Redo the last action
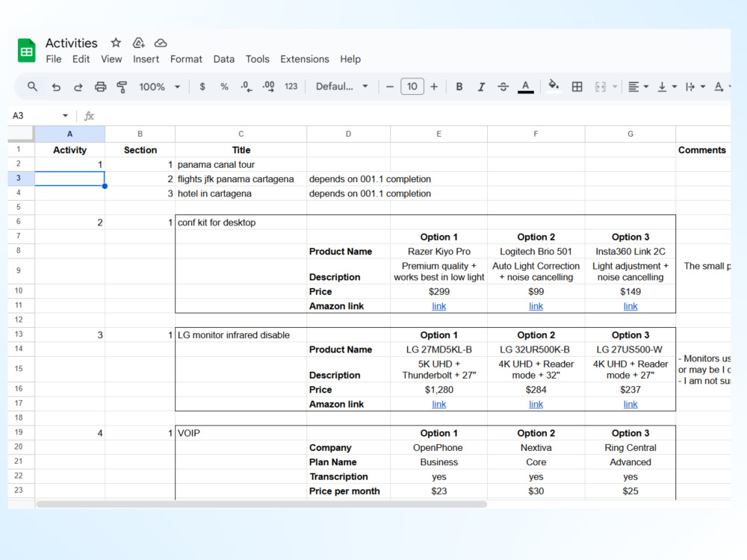 point(78,87)
